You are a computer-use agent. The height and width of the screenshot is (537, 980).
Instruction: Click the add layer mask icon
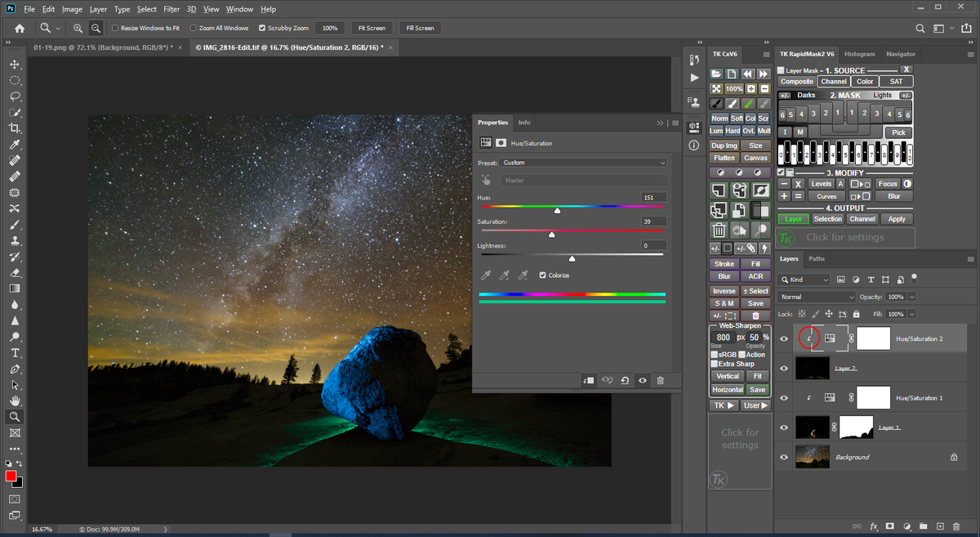coord(889,526)
